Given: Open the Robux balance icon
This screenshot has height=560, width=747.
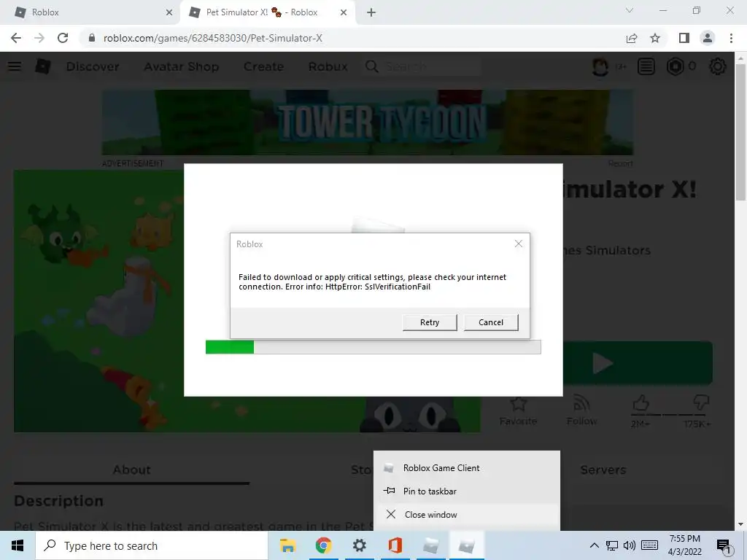Looking at the screenshot, I should (x=675, y=66).
